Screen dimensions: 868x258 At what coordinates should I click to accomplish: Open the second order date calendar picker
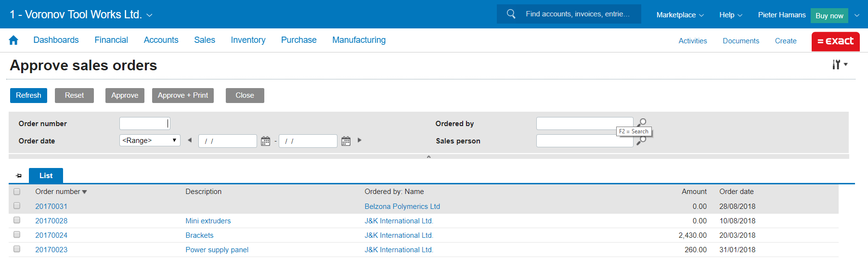click(346, 141)
